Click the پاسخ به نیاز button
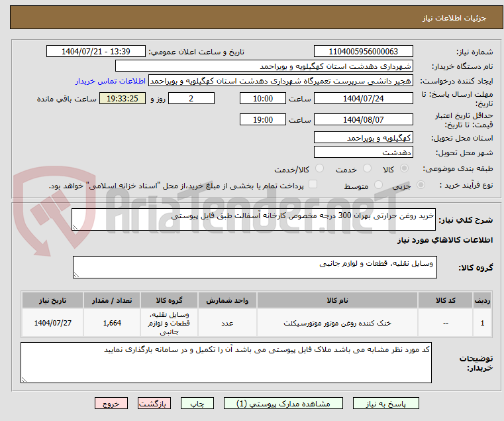Screen dimensions: 504x421 pyautogui.click(x=385, y=403)
